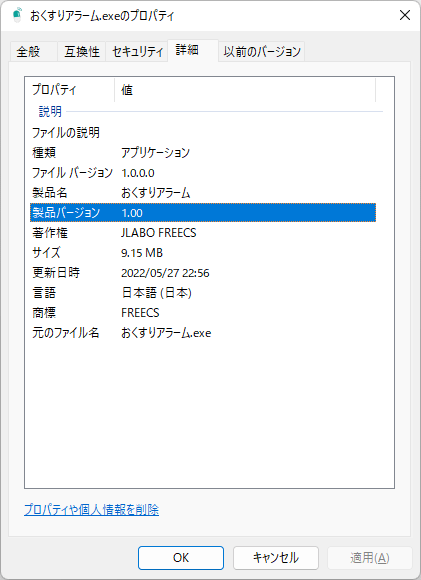Click the 2022/05/27 22:56 date value
The image size is (421, 580).
coord(165,273)
